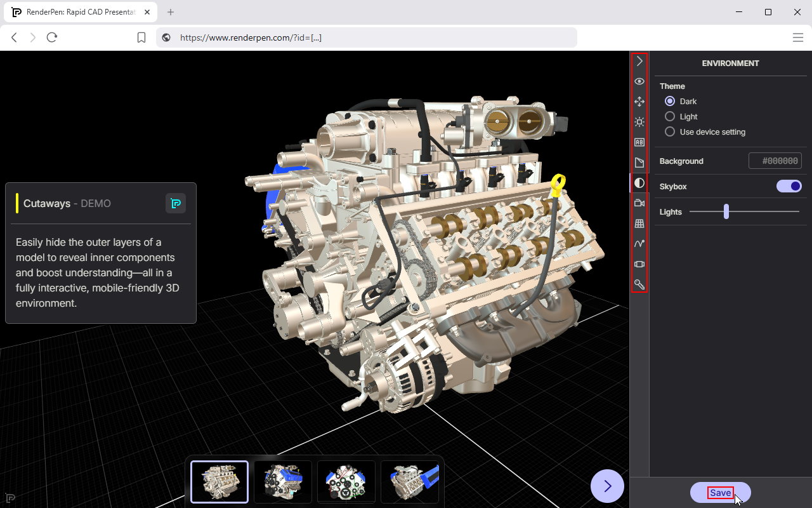Select the Light theme option
The width and height of the screenshot is (812, 508).
tap(670, 117)
